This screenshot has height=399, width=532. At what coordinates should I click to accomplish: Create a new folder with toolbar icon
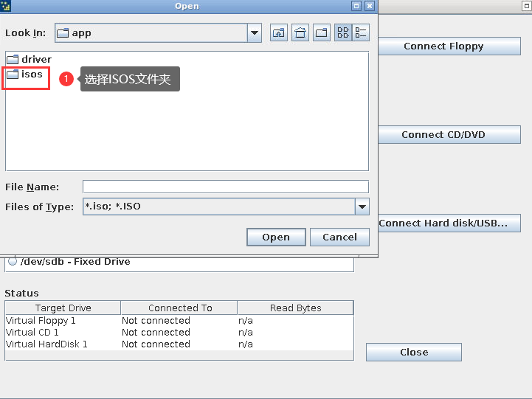pyautogui.click(x=322, y=32)
